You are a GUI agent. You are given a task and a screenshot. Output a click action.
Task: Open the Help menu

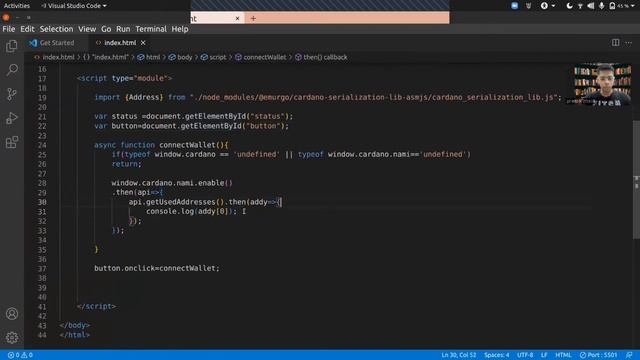(x=180, y=29)
